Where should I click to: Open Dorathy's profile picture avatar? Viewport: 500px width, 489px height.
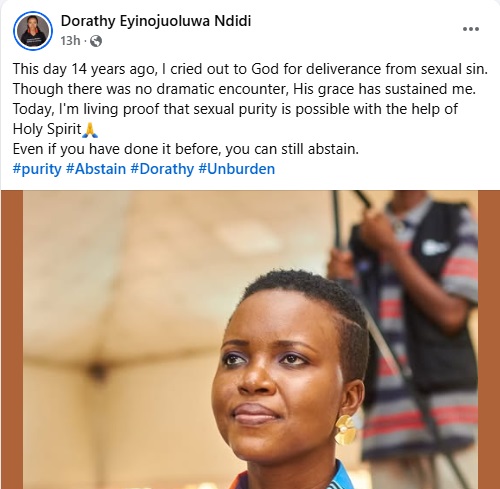coord(33,31)
